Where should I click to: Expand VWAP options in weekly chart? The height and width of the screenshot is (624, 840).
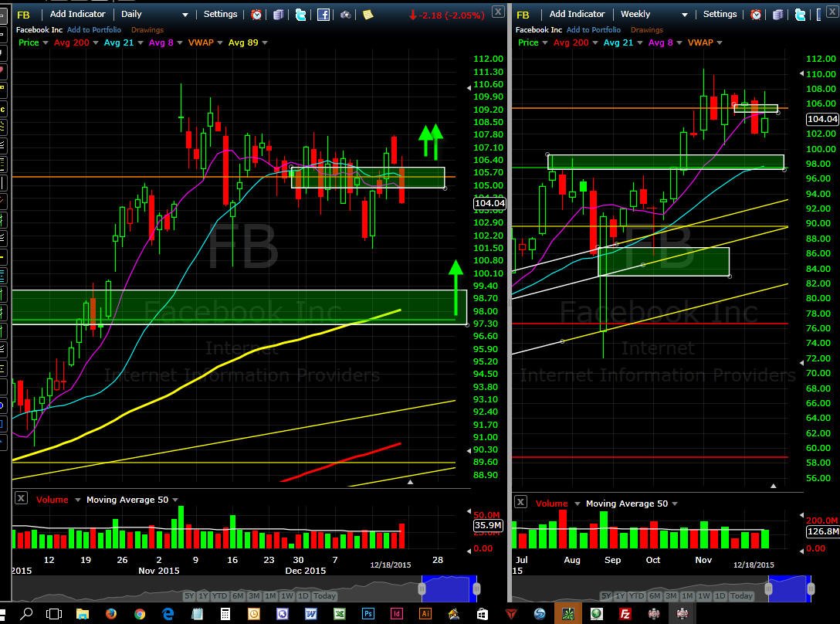click(719, 43)
